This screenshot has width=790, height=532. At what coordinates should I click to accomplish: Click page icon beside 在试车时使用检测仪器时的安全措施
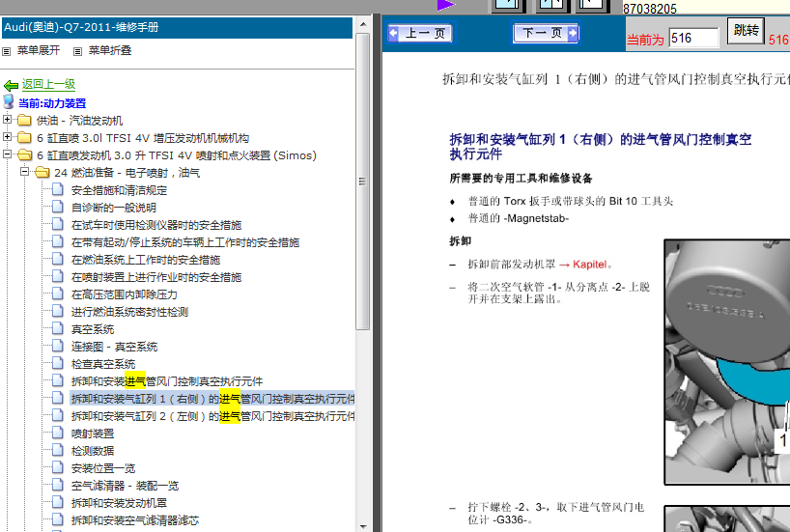click(58, 224)
